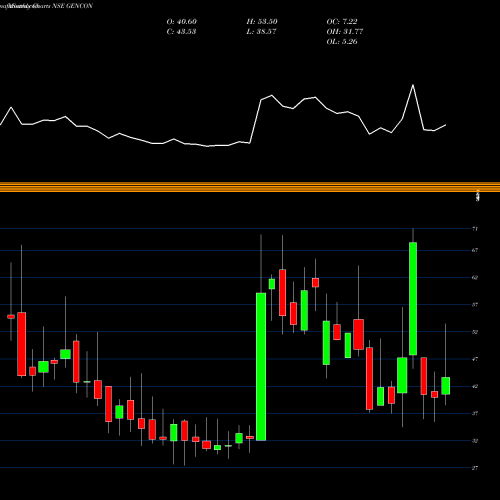Click the last green candle at right end
Image resolution: width=500 pixels, height=500 pixels.
pyautogui.click(x=446, y=386)
